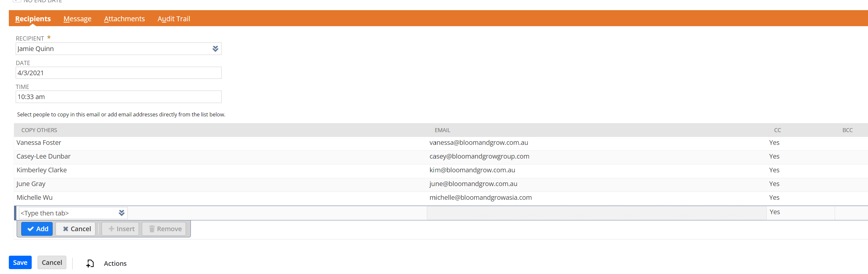Click the CC Yes cell in the new entry row
Viewport: 868px width, 274px height.
coord(800,212)
